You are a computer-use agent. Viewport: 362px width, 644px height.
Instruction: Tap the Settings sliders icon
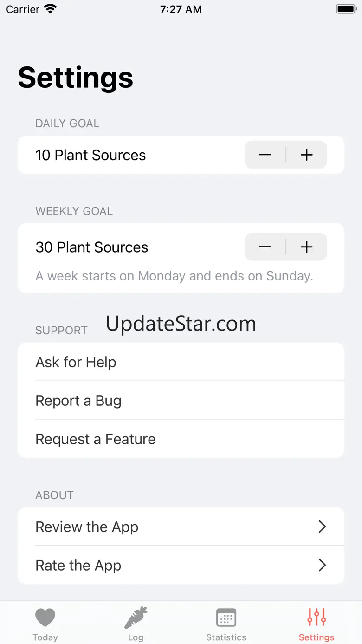point(317,618)
